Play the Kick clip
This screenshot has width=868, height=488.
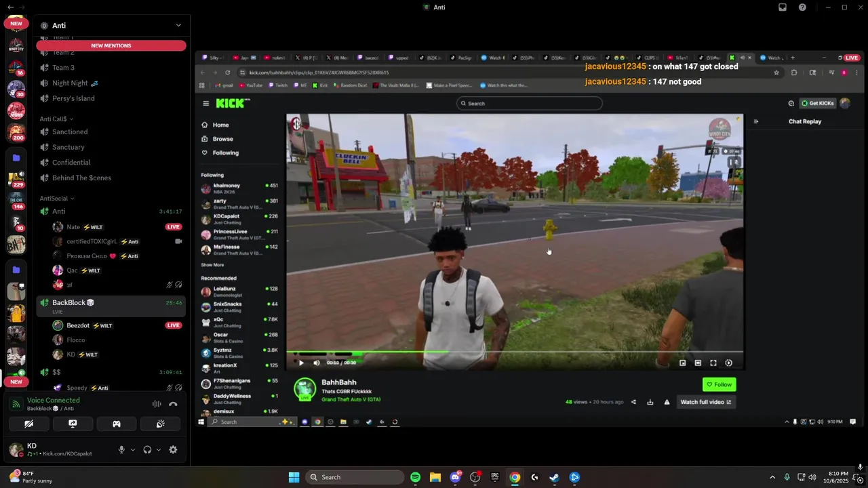click(301, 363)
